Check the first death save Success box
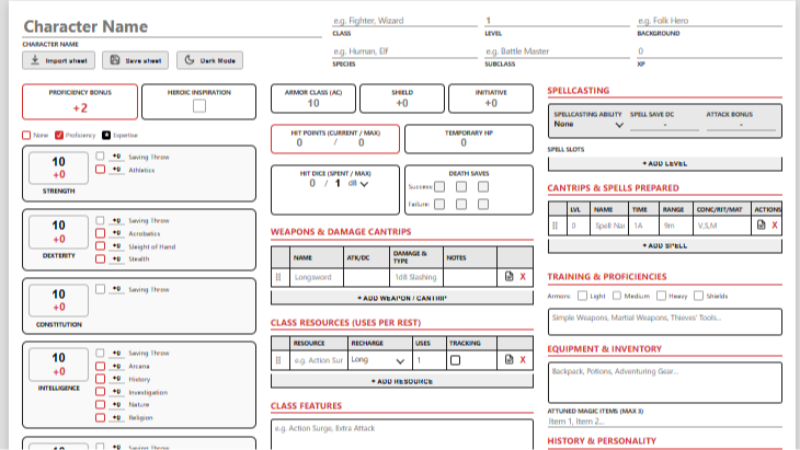The height and width of the screenshot is (450, 800). pyautogui.click(x=439, y=187)
